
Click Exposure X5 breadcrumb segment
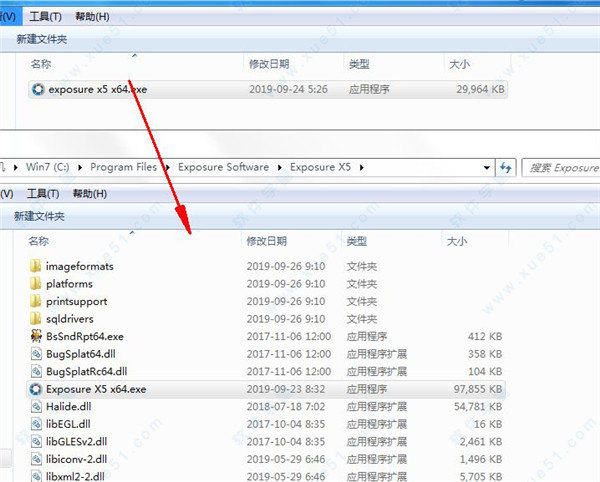tap(320, 167)
